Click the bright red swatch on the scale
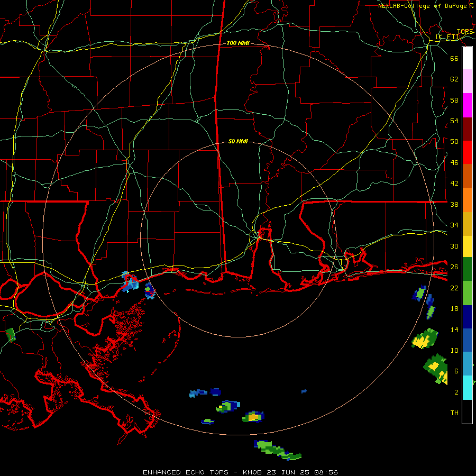 [x=467, y=152]
